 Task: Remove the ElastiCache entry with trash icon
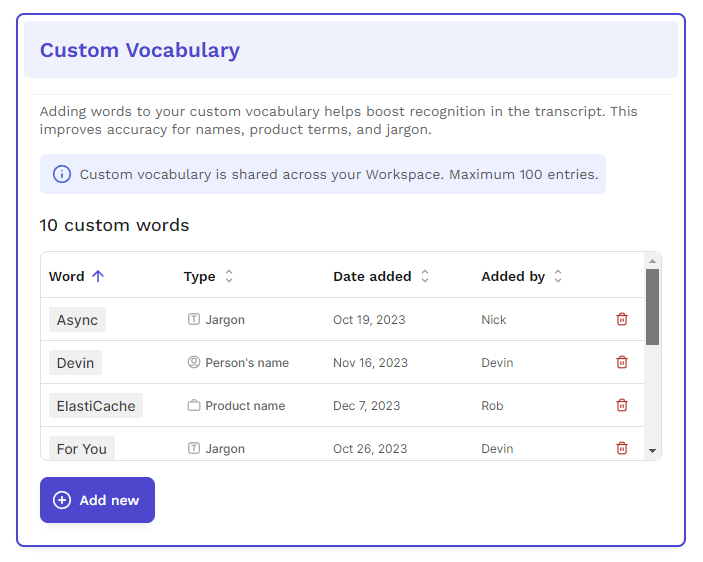pyautogui.click(x=621, y=405)
